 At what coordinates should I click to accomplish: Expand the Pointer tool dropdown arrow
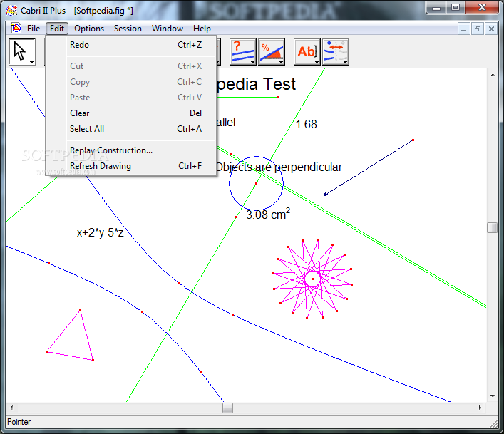[x=31, y=62]
